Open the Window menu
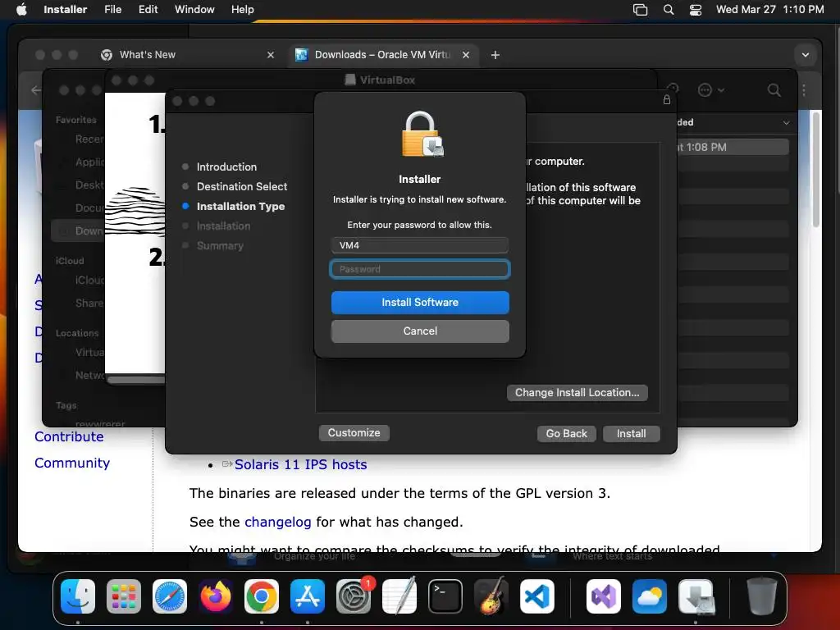 [194, 9]
